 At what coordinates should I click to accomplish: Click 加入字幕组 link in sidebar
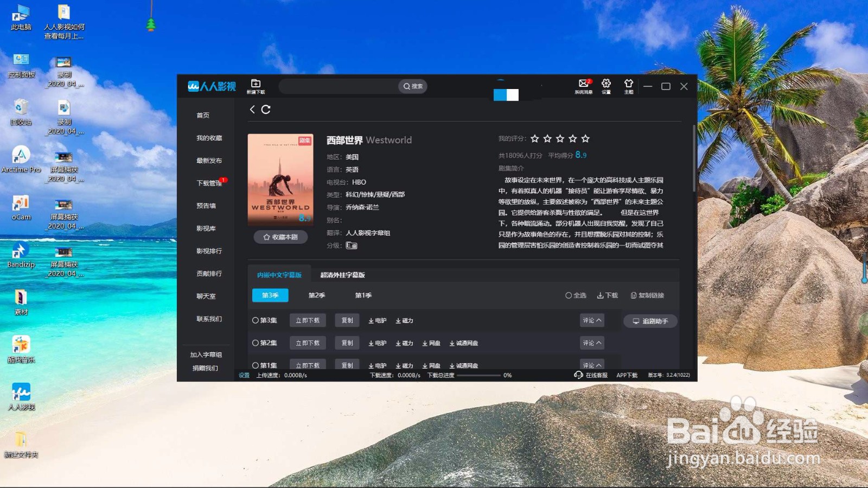coord(206,354)
